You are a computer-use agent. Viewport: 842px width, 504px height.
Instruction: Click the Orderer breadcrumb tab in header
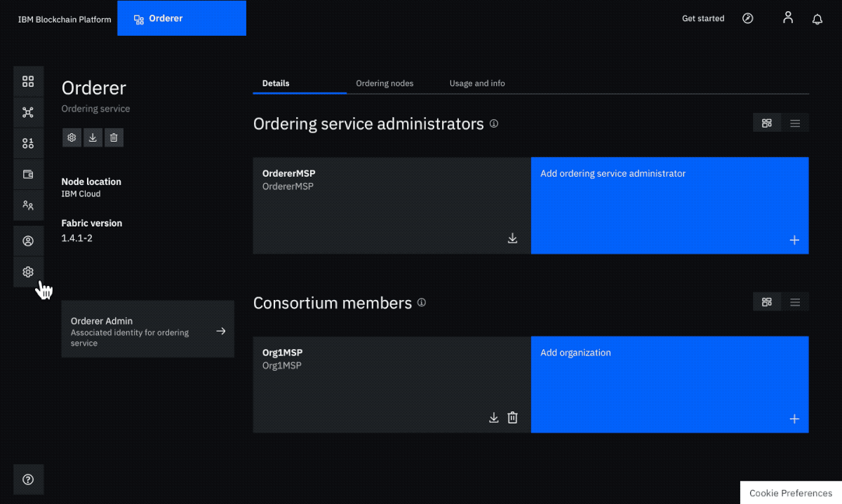[x=182, y=18]
